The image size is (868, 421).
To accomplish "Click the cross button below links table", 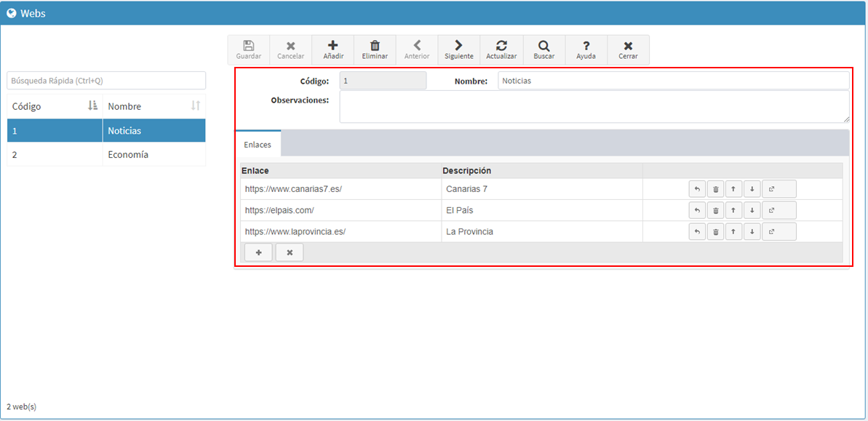I will coord(290,252).
